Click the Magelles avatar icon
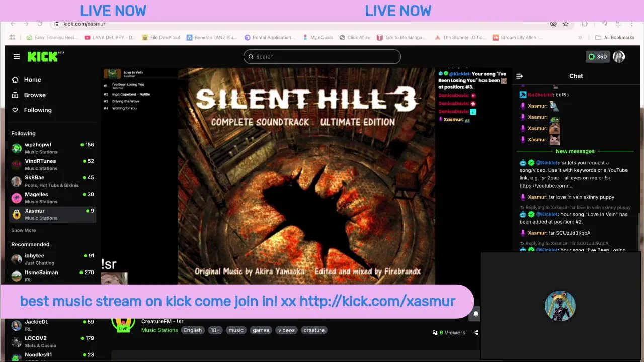This screenshot has height=362, width=644. point(17,198)
